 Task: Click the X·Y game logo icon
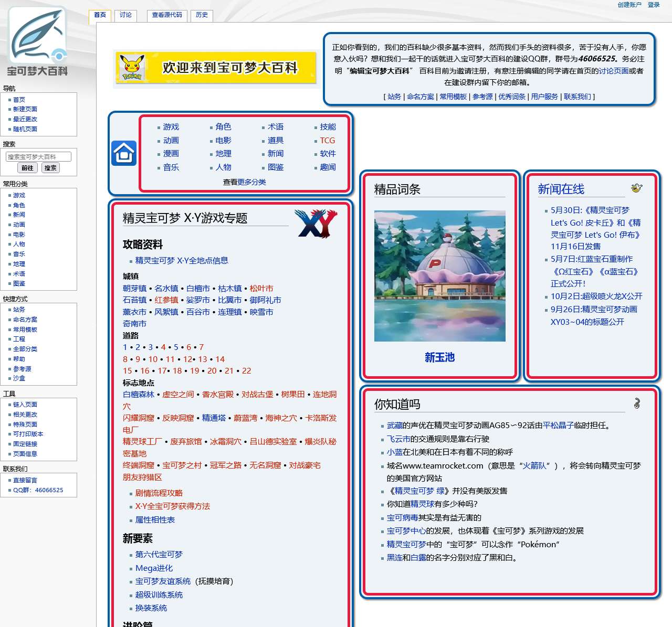click(316, 224)
